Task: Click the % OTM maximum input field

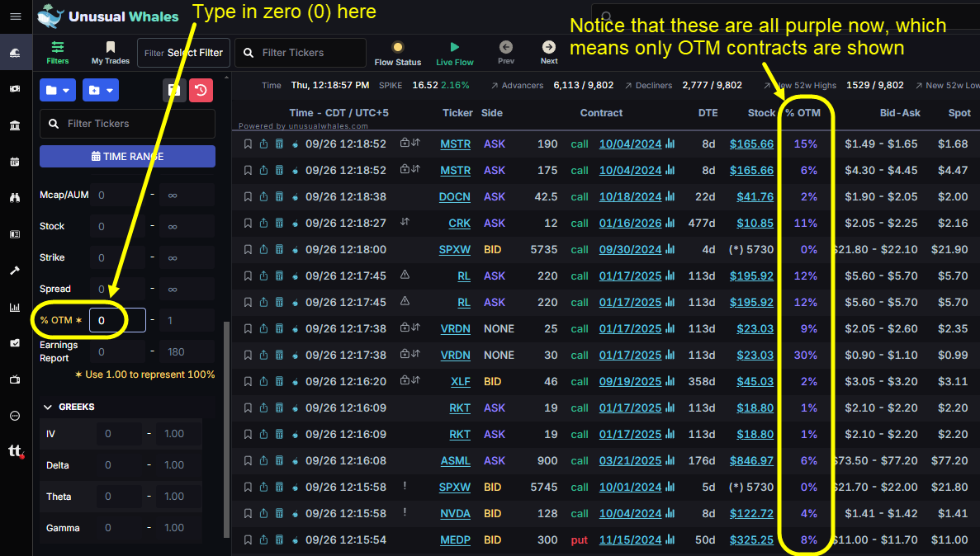Action: 187,320
